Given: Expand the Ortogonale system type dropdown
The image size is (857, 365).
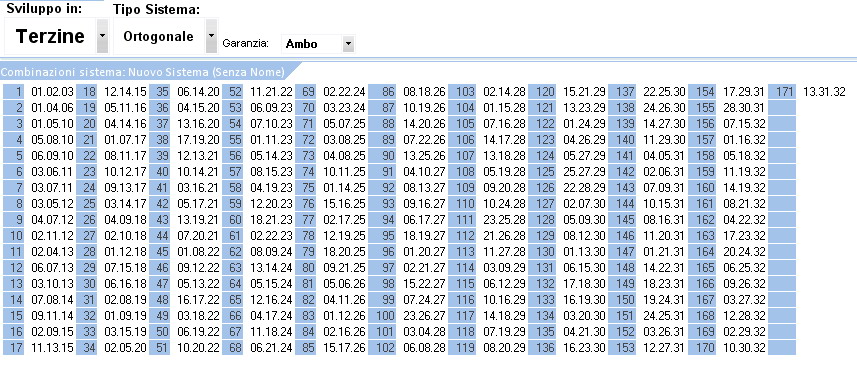Looking at the screenshot, I should point(211,36).
